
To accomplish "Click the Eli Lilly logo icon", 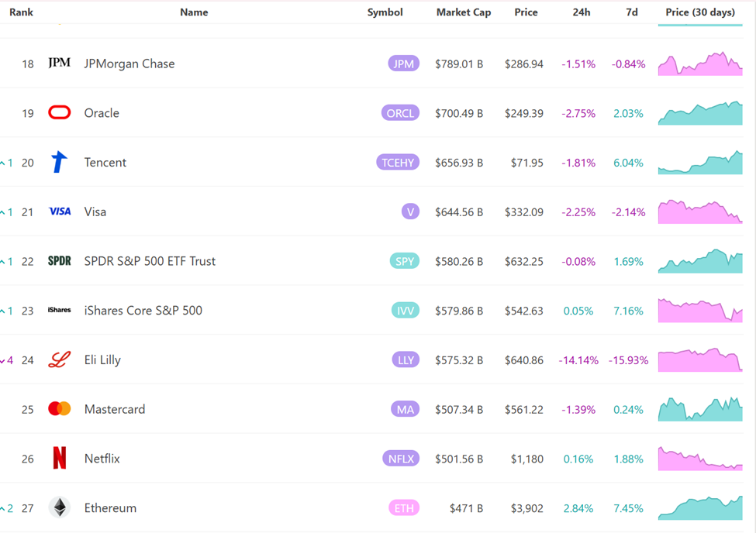I will click(60, 359).
